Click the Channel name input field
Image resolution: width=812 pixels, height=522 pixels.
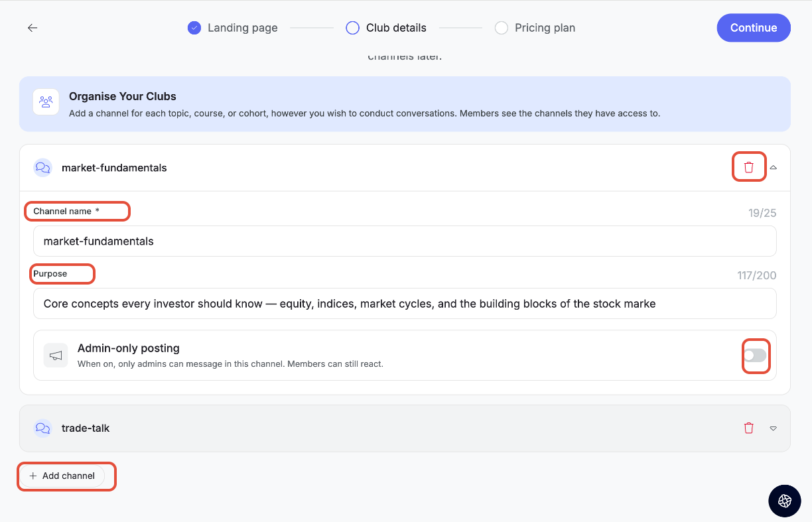tap(405, 241)
